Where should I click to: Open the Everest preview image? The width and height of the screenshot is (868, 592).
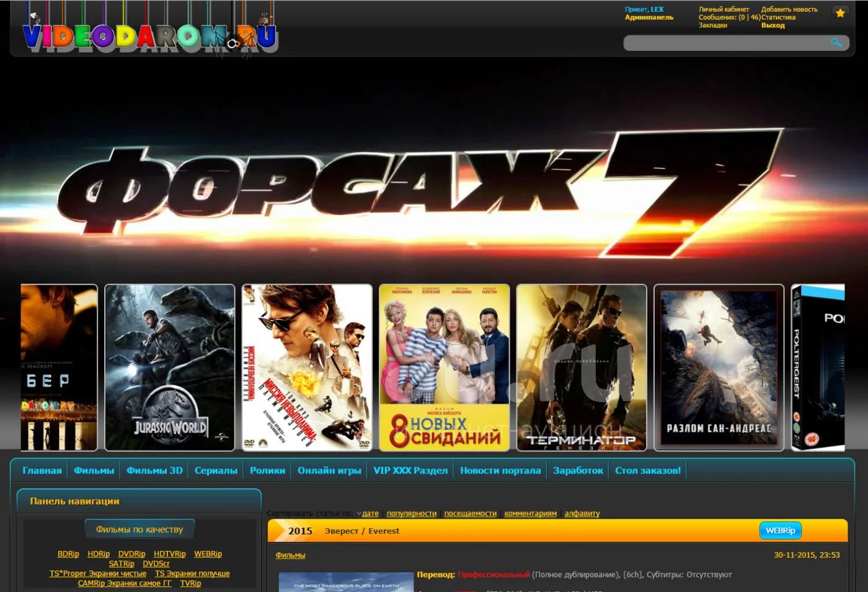tap(346, 582)
